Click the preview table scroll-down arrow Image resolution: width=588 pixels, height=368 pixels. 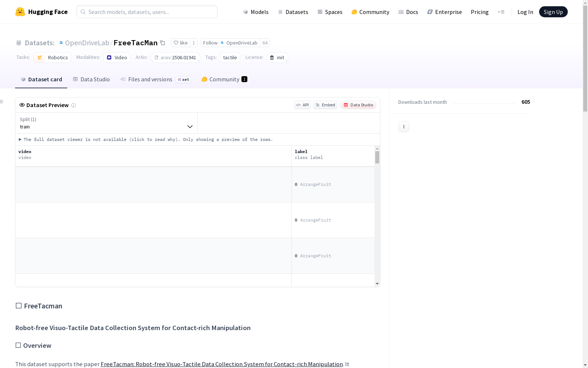pyautogui.click(x=377, y=284)
